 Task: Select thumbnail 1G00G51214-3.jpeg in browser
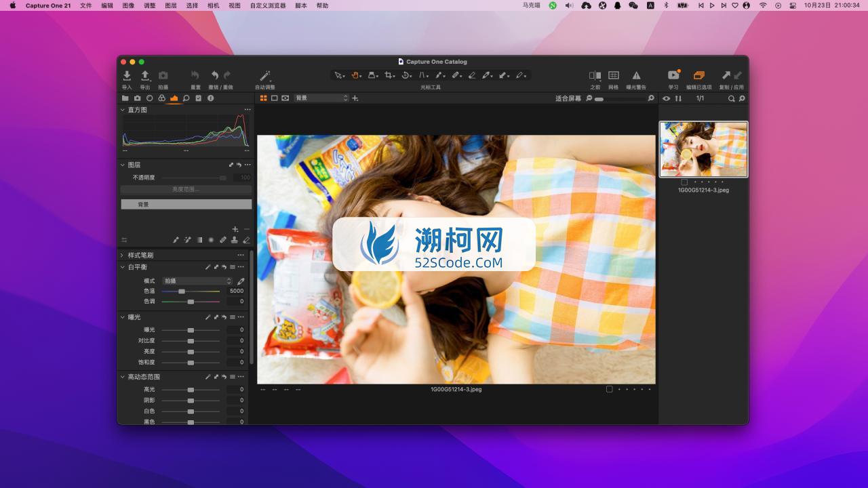704,149
